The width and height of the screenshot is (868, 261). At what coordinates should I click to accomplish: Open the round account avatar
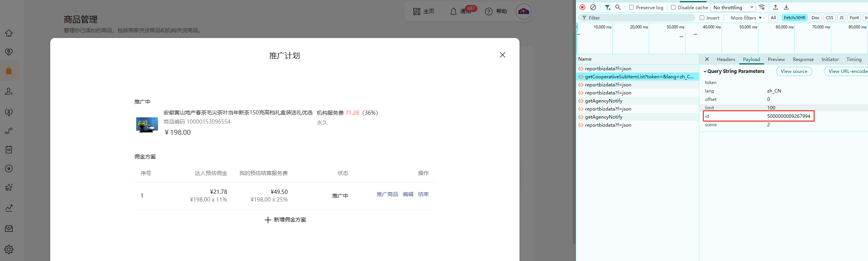tap(524, 12)
